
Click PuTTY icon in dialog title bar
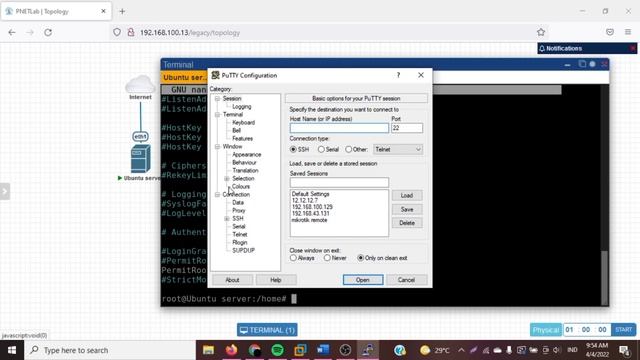tap(215, 75)
